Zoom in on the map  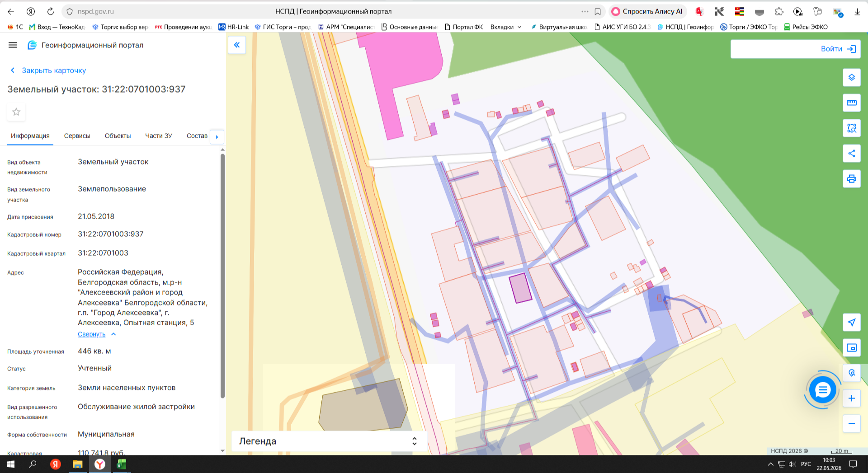coord(852,398)
